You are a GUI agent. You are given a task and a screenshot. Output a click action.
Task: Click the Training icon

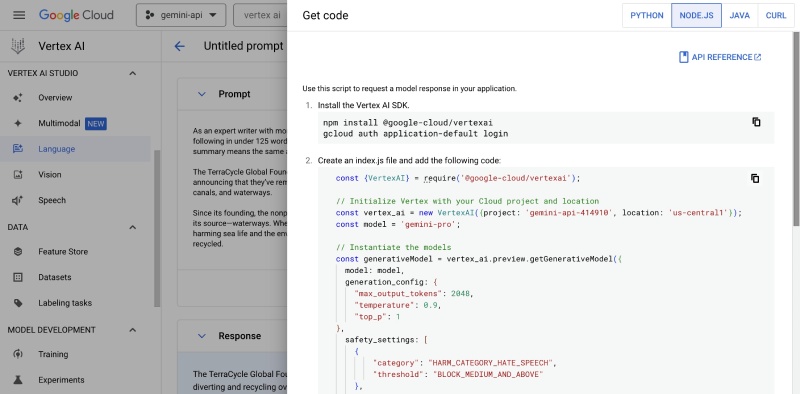click(x=18, y=354)
